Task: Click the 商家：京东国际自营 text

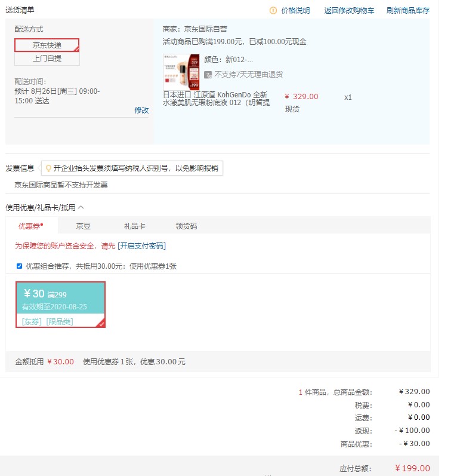Action: tap(195, 29)
